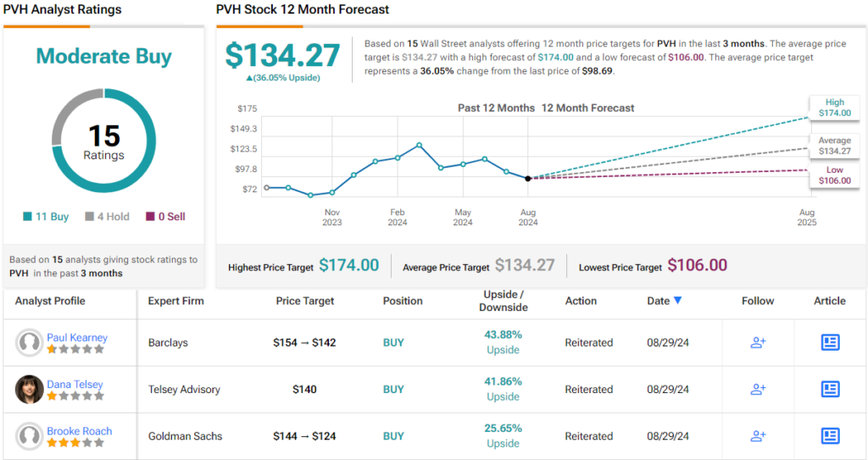
Task: Sort table by Date column arrow
Action: pos(677,301)
